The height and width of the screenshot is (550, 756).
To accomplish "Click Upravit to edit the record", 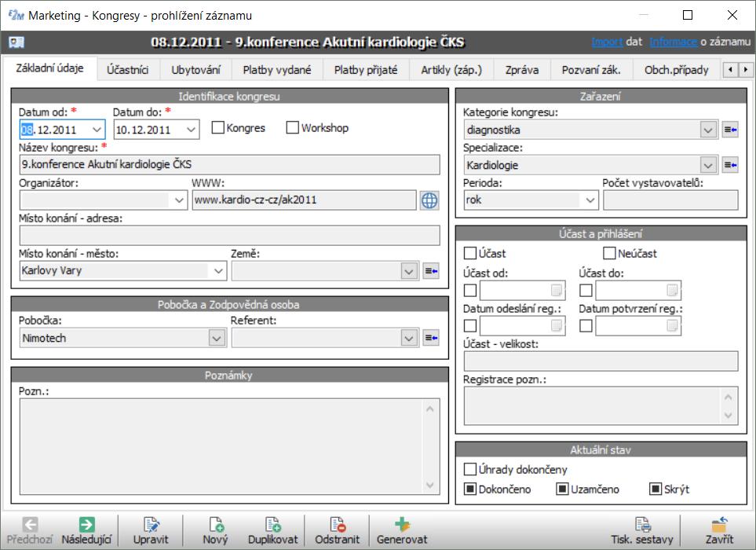I will [x=151, y=530].
